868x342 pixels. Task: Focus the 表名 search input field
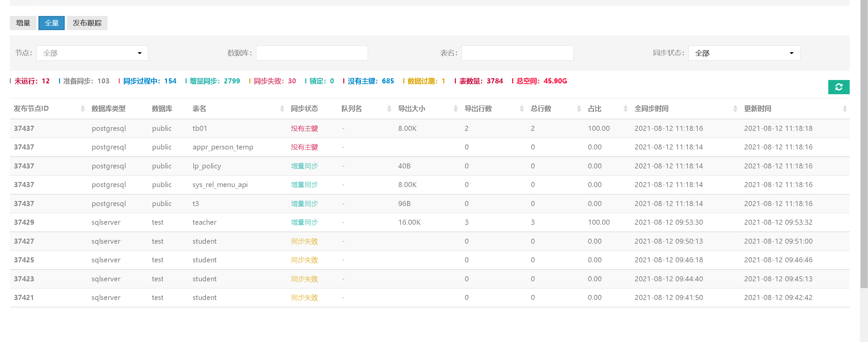coord(517,53)
